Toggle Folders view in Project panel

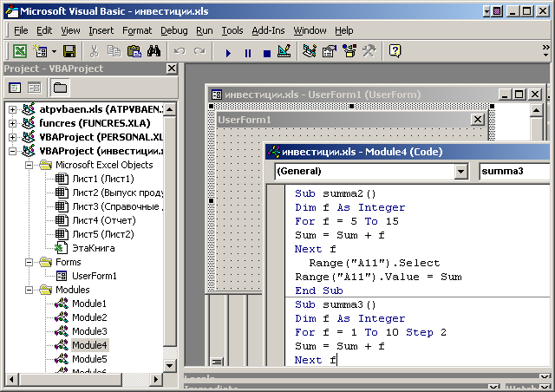tap(60, 88)
